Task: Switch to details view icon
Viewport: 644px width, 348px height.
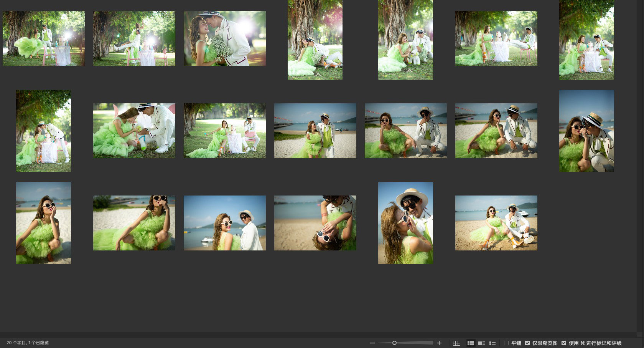Action: 481,343
